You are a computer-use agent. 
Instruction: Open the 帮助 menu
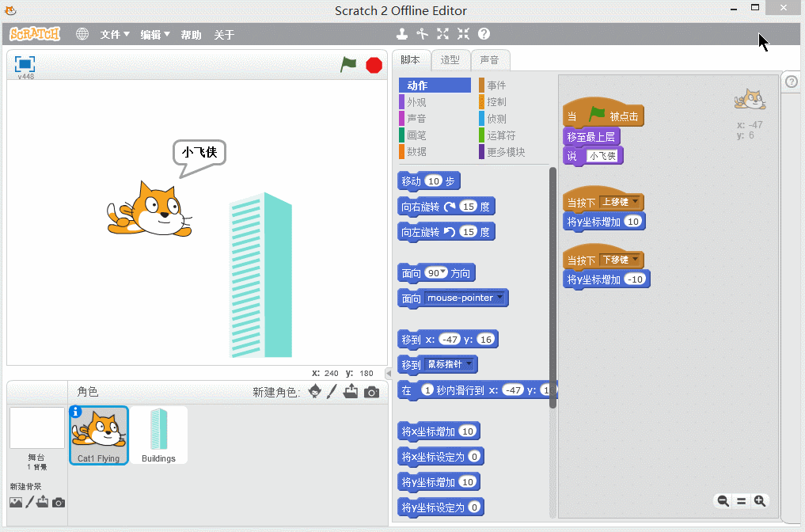191,34
